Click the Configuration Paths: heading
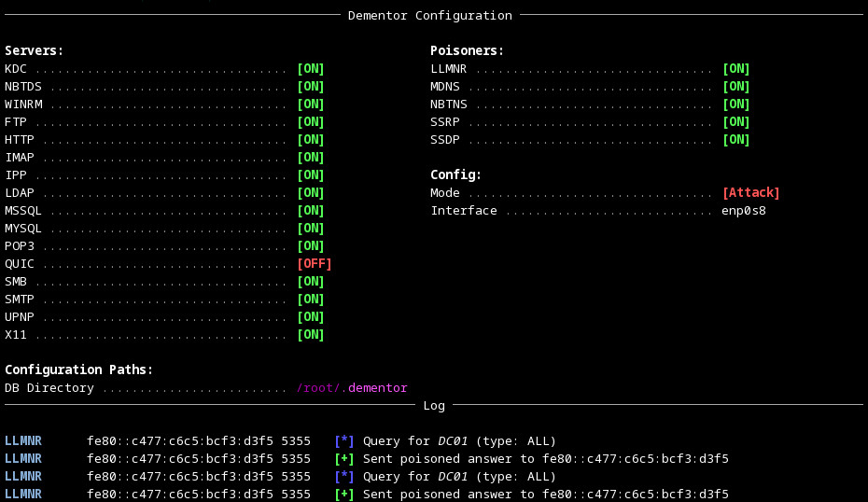868x502 pixels. (x=78, y=370)
